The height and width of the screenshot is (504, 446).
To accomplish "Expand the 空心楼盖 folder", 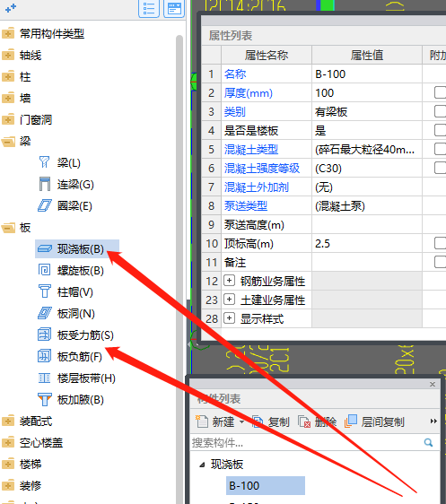I will pos(8,442).
